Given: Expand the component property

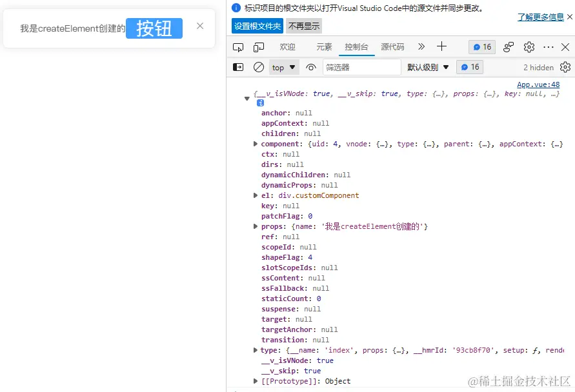Looking at the screenshot, I should click(x=256, y=144).
